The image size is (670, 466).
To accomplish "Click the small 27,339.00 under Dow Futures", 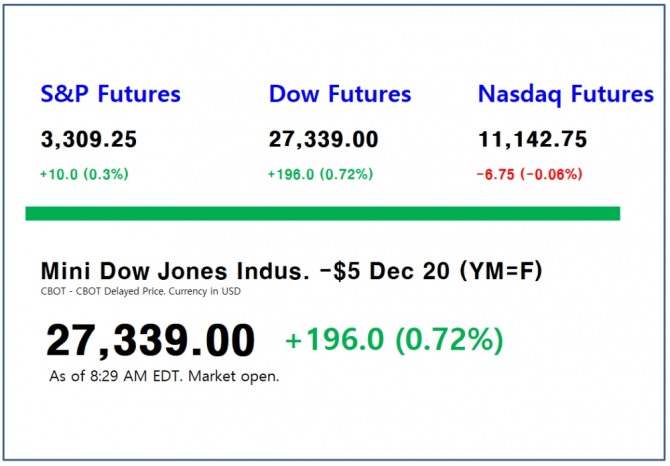I will pyautogui.click(x=322, y=140).
